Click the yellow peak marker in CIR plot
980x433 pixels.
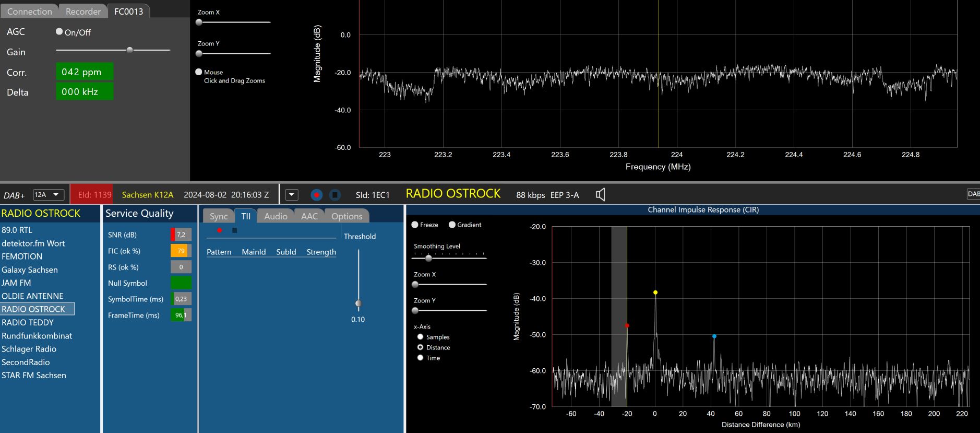(655, 292)
